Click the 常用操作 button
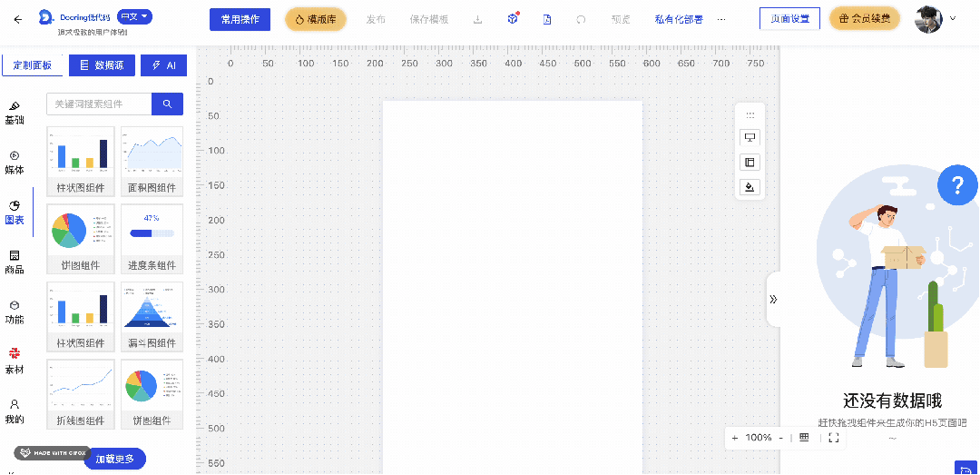 [240, 19]
